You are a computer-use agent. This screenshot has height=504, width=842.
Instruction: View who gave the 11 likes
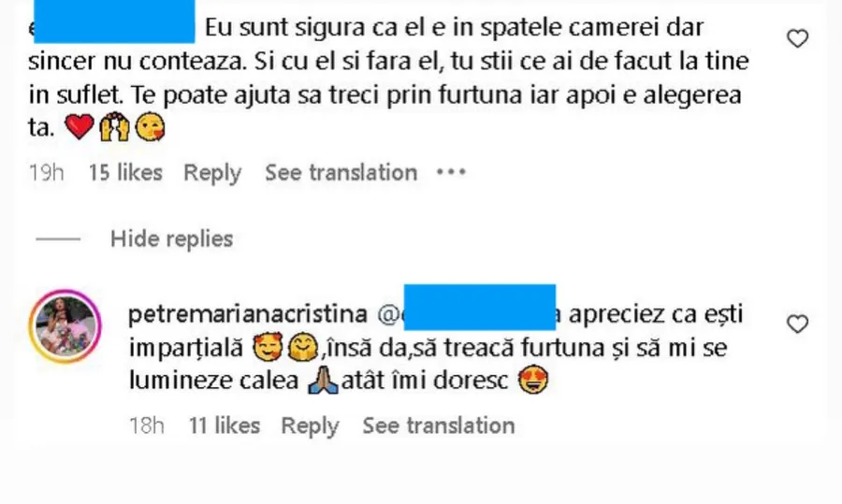tap(225, 425)
